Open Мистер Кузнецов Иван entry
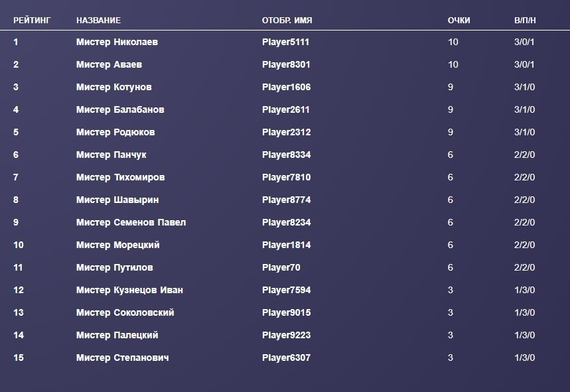The image size is (570, 392). pyautogui.click(x=129, y=290)
